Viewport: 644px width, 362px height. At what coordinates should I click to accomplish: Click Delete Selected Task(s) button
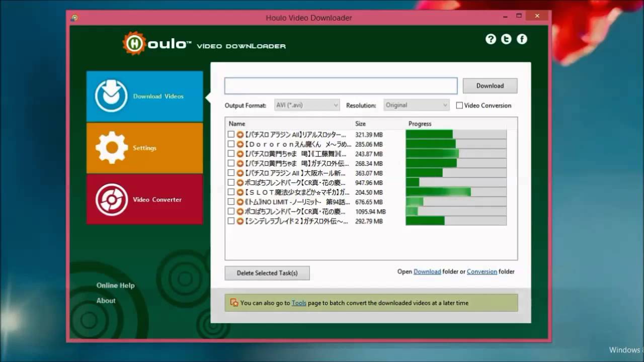(267, 273)
